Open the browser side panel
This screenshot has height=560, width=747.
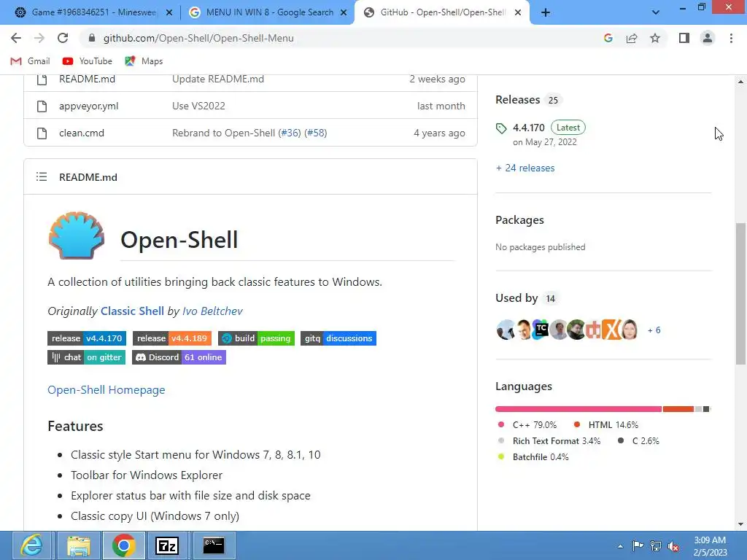(684, 38)
